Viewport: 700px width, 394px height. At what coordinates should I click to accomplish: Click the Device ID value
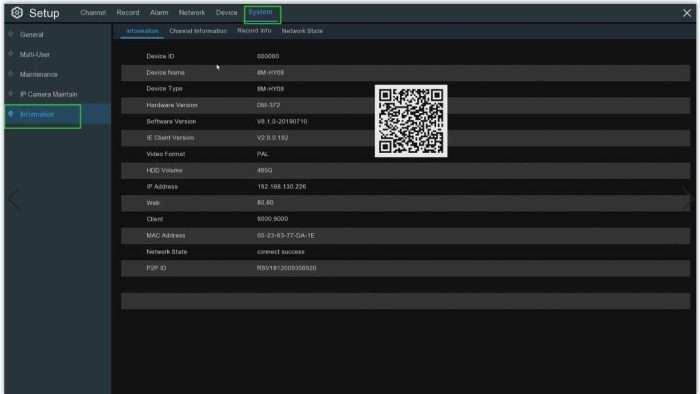click(x=268, y=56)
